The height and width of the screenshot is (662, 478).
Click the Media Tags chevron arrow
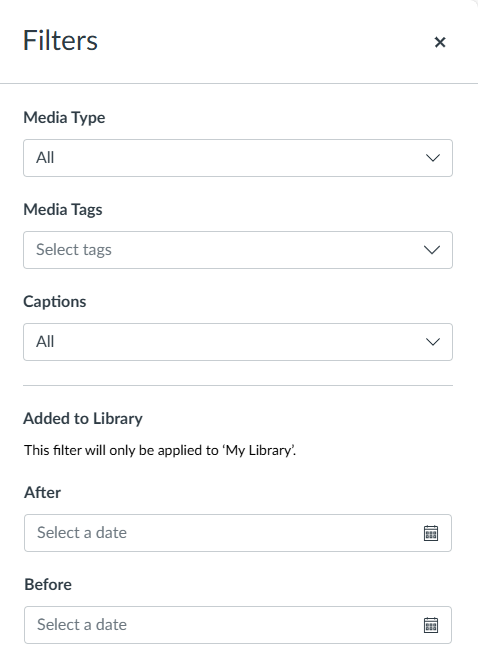coord(432,250)
